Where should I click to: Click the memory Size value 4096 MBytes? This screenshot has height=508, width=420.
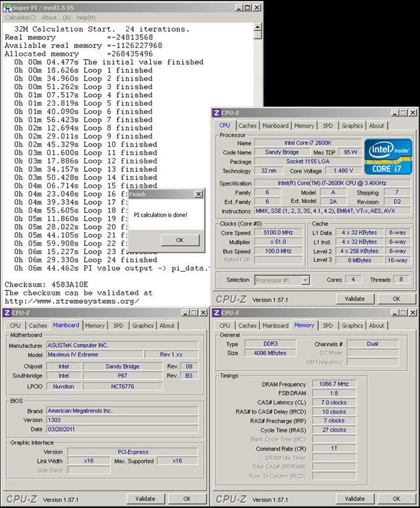(x=270, y=353)
